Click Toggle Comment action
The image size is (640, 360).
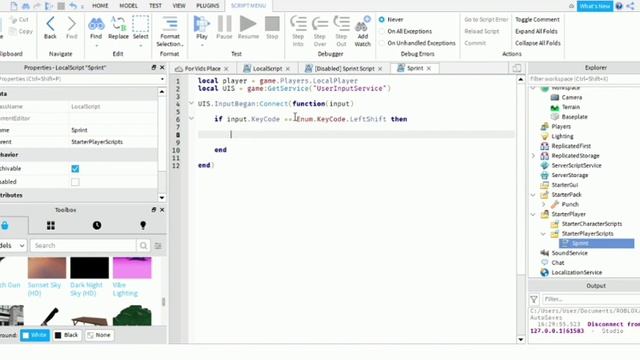(537, 20)
